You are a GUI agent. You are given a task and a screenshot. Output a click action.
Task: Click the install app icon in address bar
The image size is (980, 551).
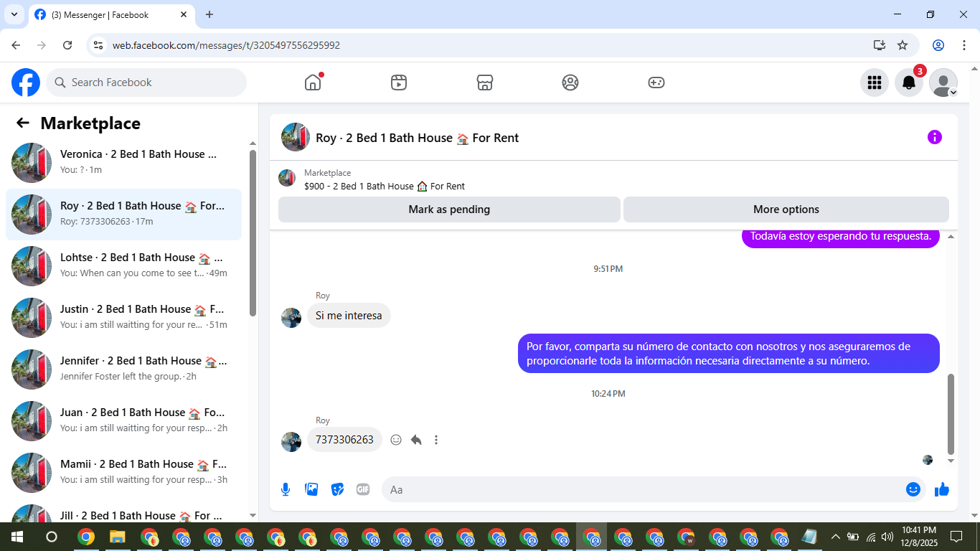pos(880,45)
